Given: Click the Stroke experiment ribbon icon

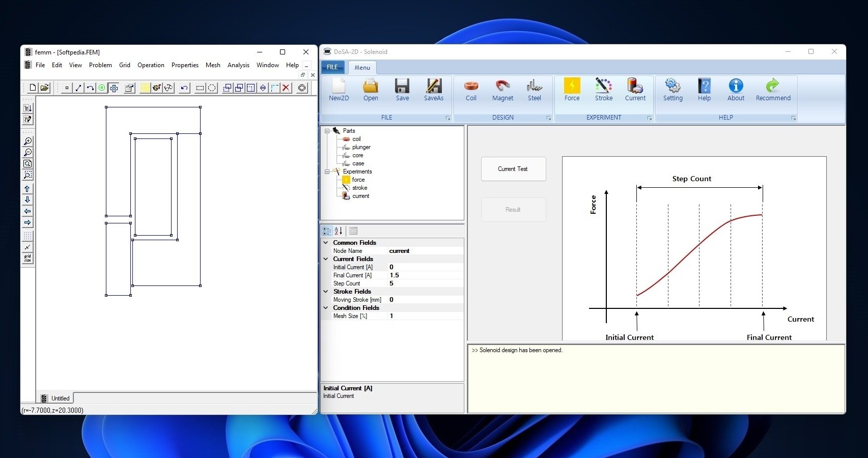Looking at the screenshot, I should click(604, 91).
